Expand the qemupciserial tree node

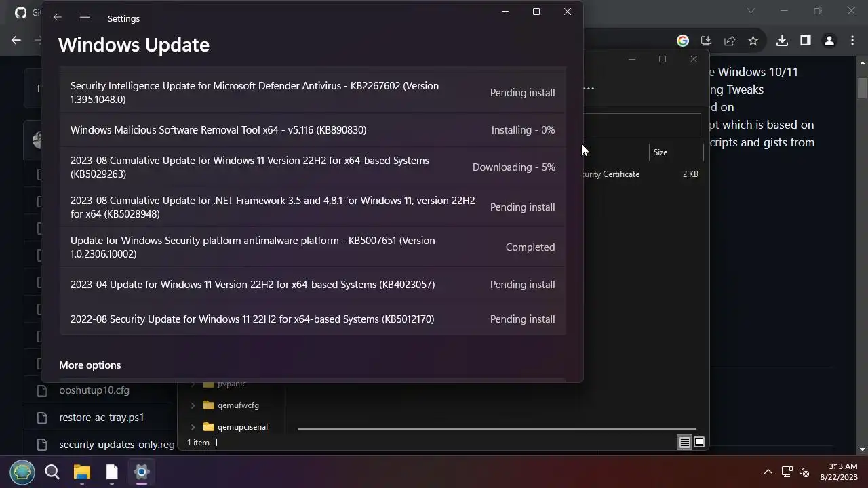tap(193, 427)
